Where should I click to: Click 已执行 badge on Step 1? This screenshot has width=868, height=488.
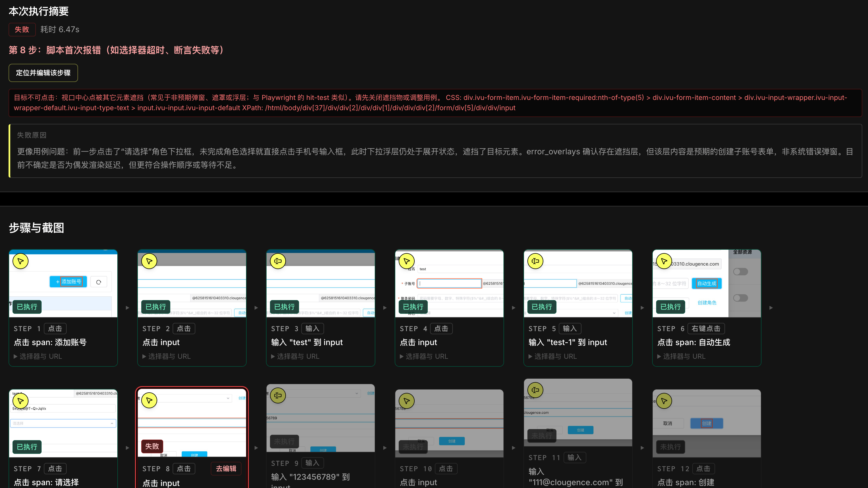[27, 307]
